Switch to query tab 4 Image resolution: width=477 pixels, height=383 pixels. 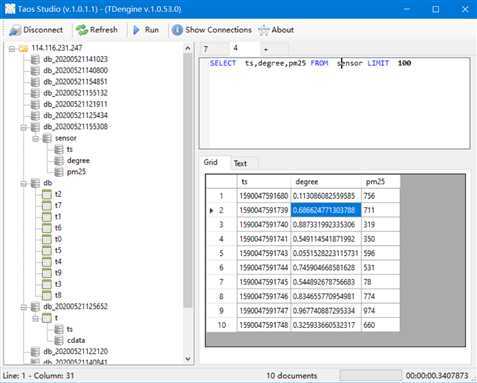click(x=244, y=48)
